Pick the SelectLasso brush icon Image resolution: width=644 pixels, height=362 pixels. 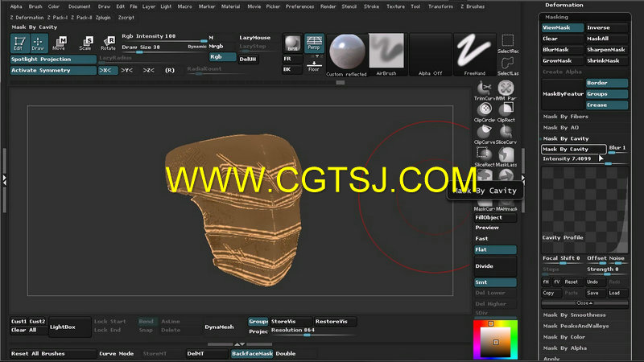(x=508, y=66)
